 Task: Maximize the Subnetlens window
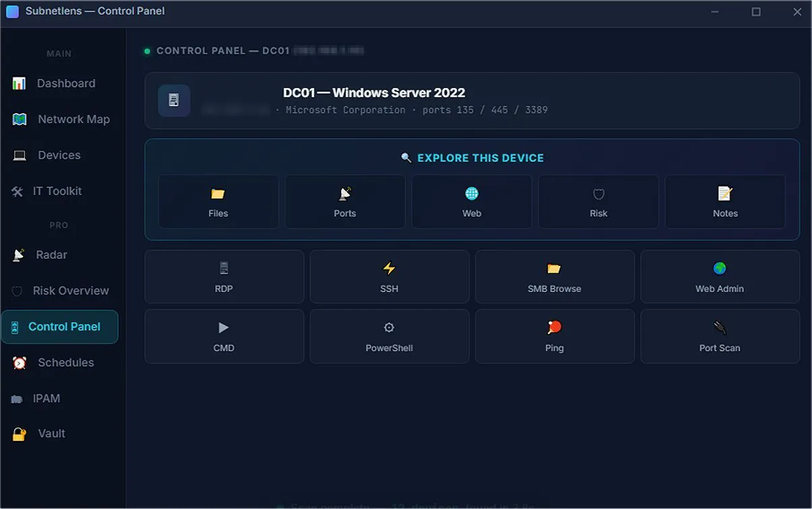(756, 11)
